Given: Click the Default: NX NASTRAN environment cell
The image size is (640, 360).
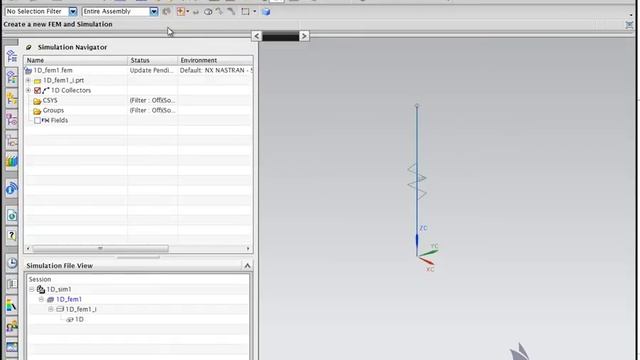Looking at the screenshot, I should tap(216, 70).
